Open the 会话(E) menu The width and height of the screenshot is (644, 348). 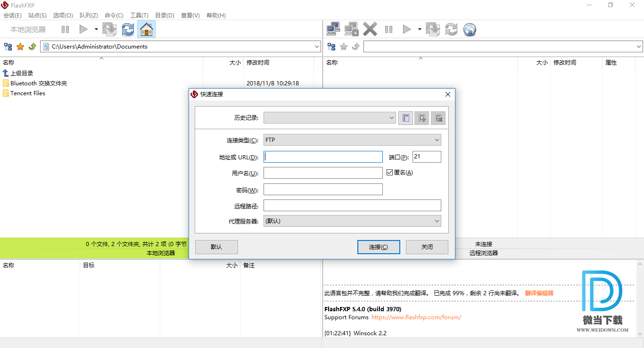click(13, 16)
